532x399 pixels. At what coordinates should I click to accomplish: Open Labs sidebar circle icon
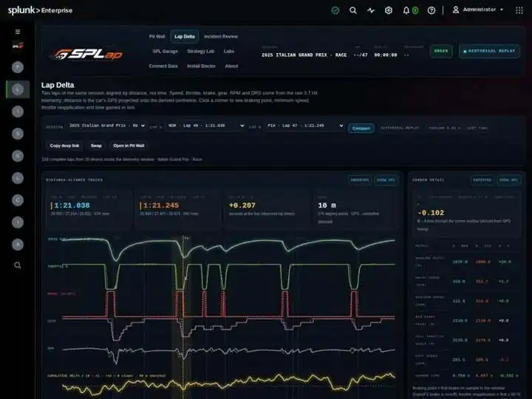tap(18, 178)
